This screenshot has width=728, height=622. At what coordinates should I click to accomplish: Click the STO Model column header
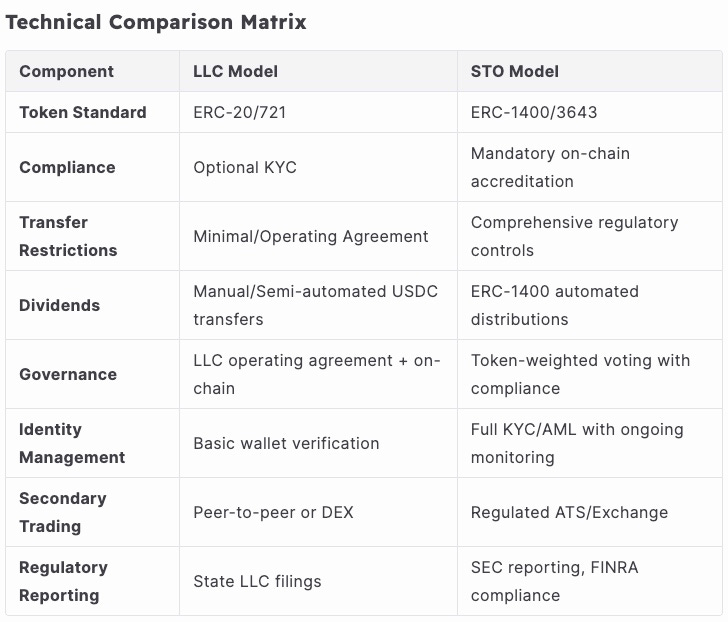coord(514,71)
